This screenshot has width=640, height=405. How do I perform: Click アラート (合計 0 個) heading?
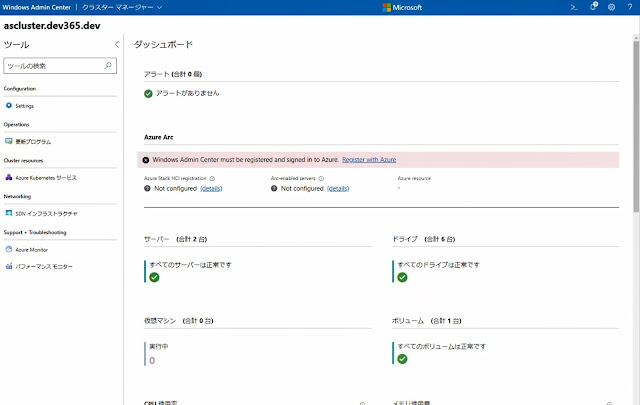[x=173, y=74]
